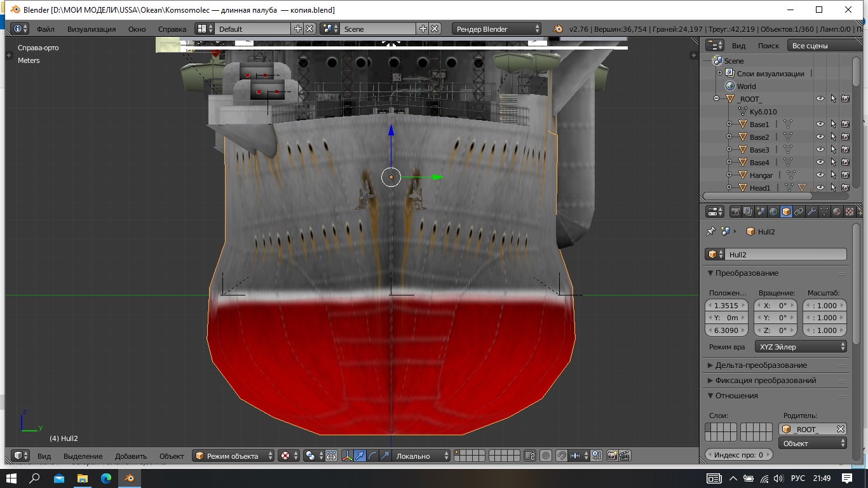
Task: Open the 'Файл' menu
Action: [45, 29]
